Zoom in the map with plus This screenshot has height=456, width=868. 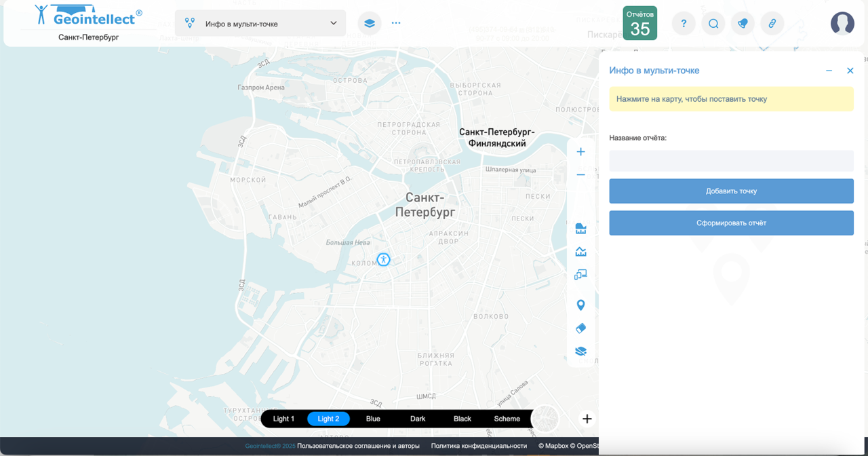pyautogui.click(x=580, y=152)
